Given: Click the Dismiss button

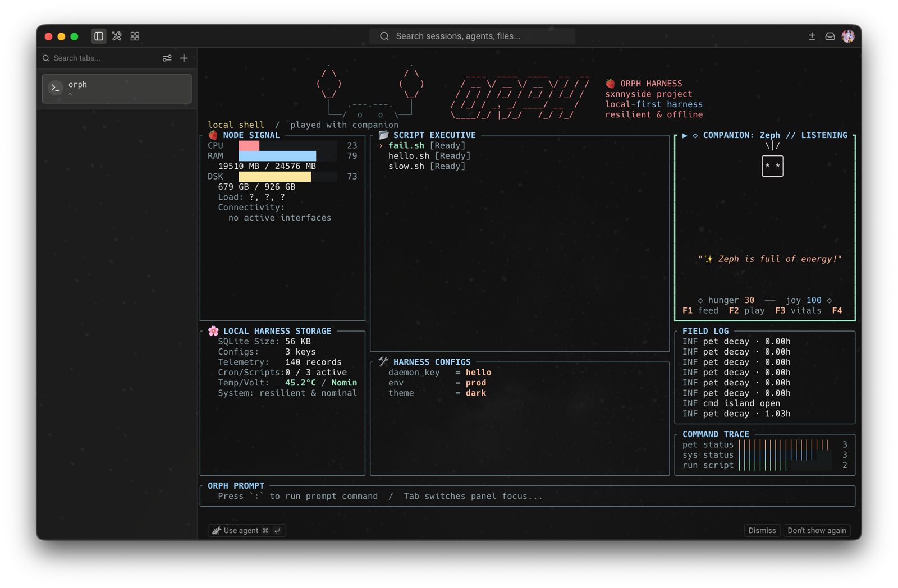Looking at the screenshot, I should 762,530.
